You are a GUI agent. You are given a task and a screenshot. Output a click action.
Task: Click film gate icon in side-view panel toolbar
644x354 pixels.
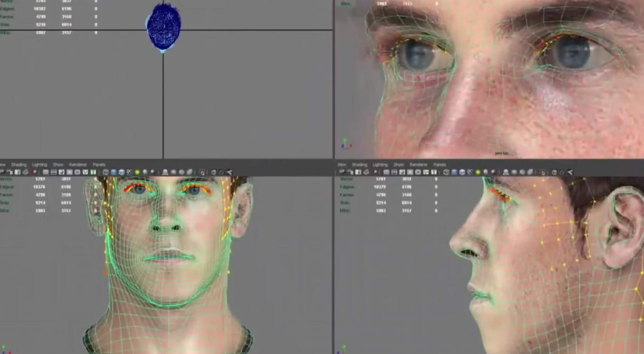(394, 172)
